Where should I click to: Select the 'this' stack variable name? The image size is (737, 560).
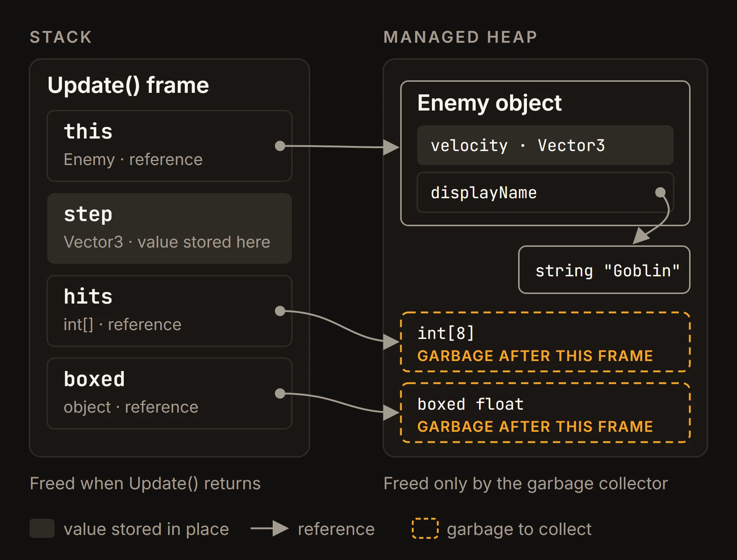[88, 131]
